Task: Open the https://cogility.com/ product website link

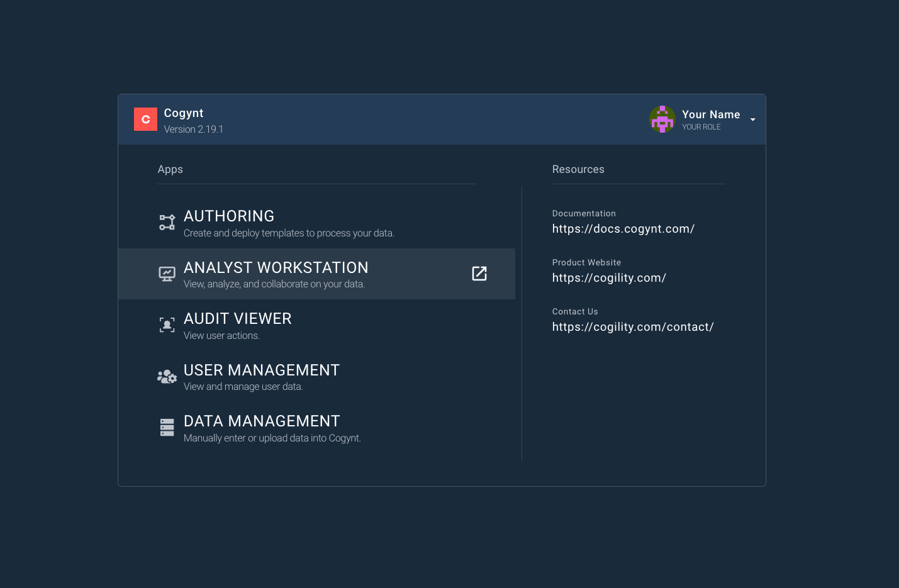Action: tap(609, 277)
